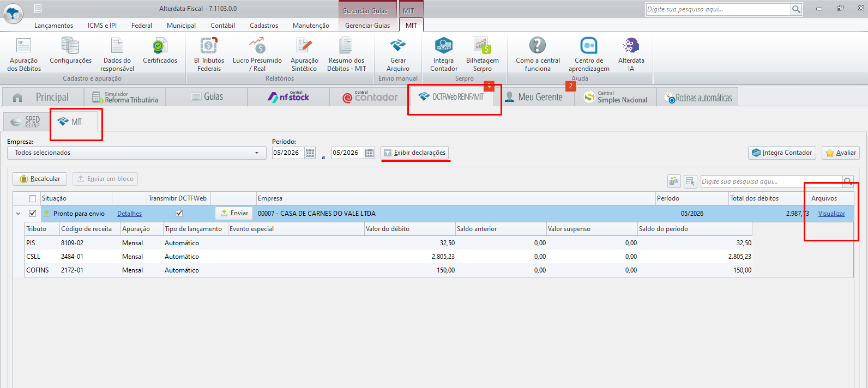Click Exibir declarações button

tap(414, 153)
